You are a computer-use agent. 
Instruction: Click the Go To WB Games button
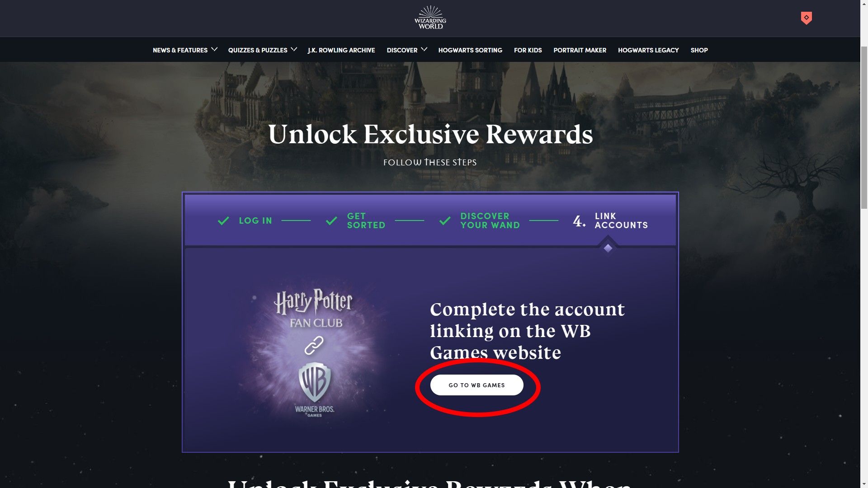point(476,385)
